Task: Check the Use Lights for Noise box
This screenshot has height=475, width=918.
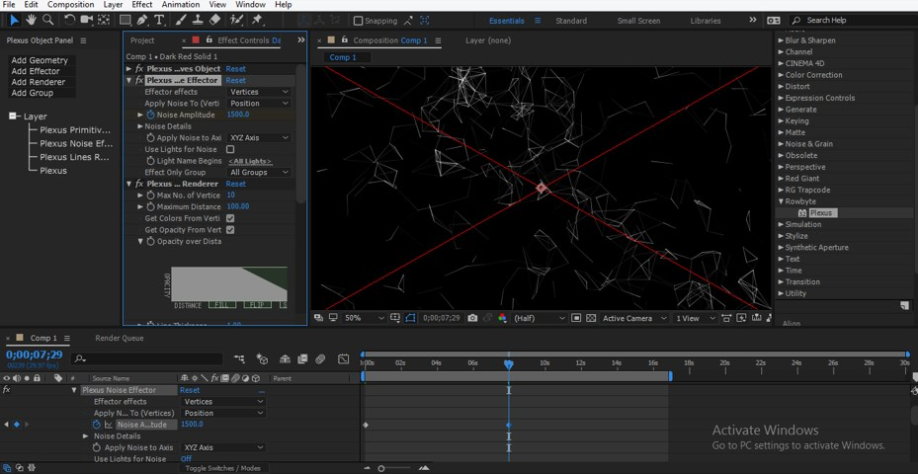Action: click(x=230, y=149)
